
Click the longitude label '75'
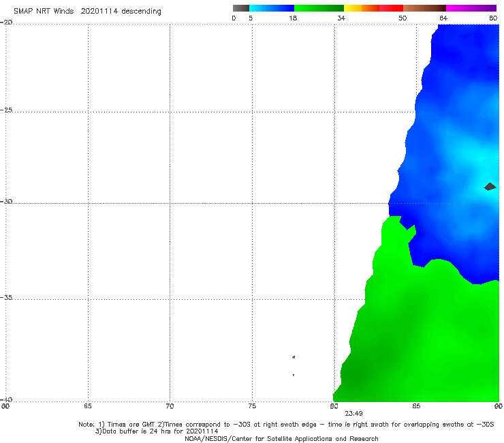(x=252, y=406)
